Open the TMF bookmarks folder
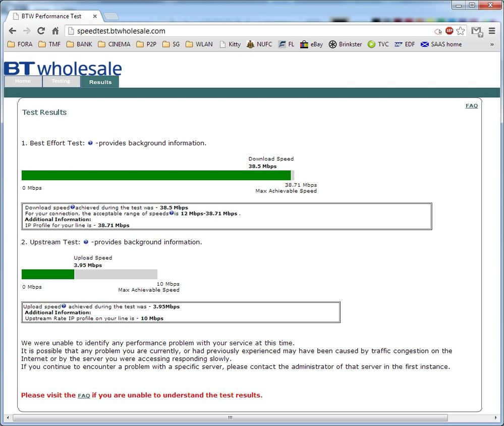 pyautogui.click(x=49, y=44)
